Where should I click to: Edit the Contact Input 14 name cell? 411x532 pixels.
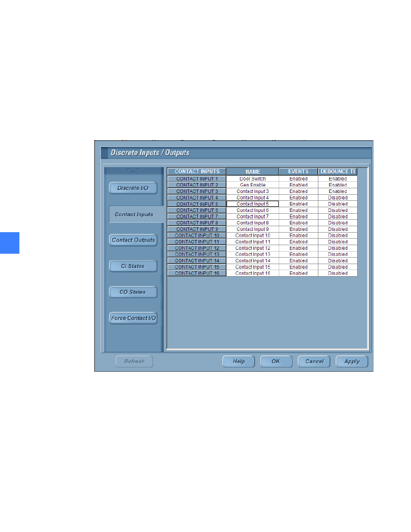tap(253, 261)
